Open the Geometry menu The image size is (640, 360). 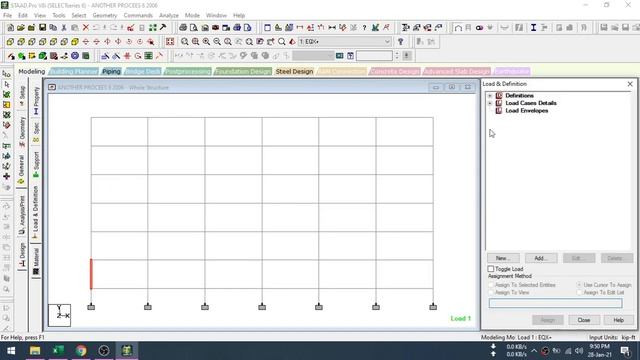coord(104,16)
